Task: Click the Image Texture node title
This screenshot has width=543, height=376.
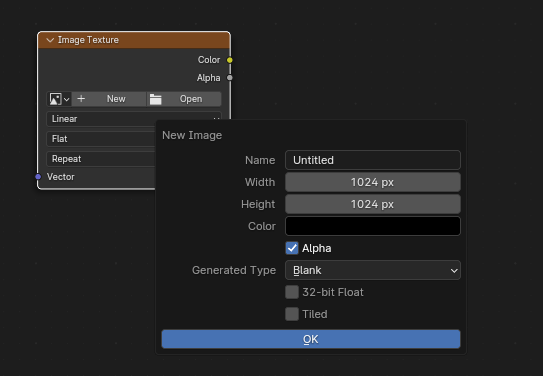Action: pos(88,40)
